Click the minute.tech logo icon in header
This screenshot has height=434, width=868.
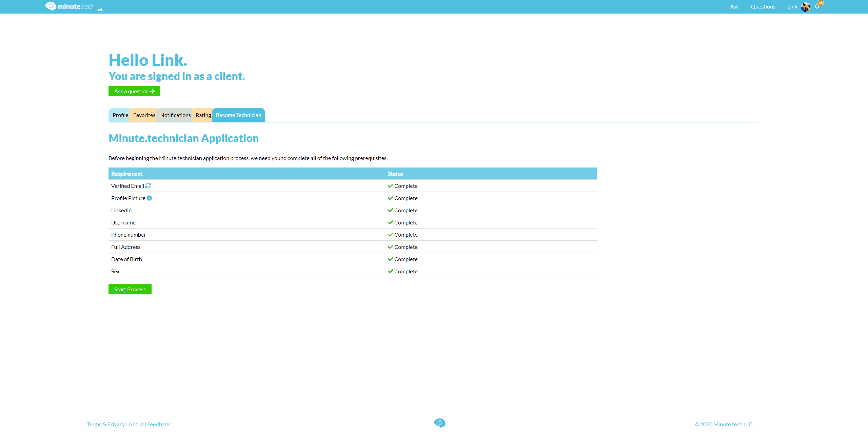51,6
